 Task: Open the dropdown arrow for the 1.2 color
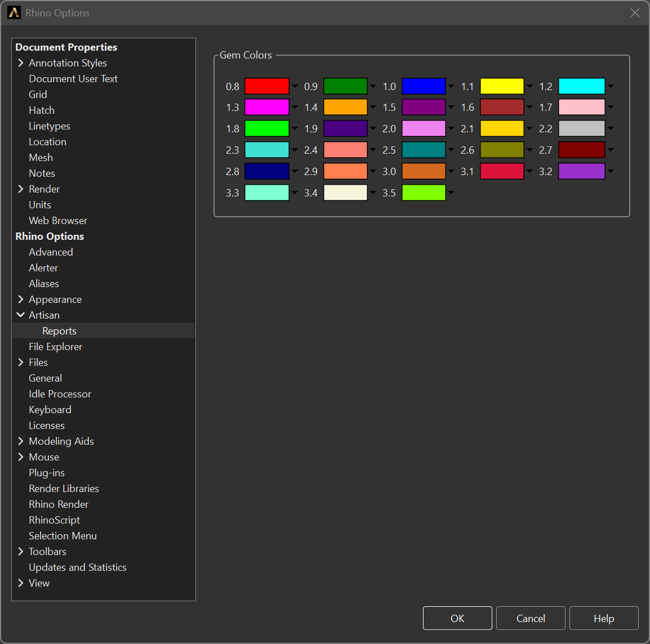pos(611,86)
